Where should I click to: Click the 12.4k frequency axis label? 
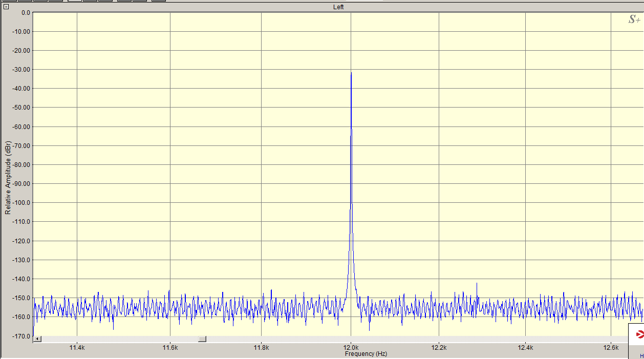pos(525,348)
